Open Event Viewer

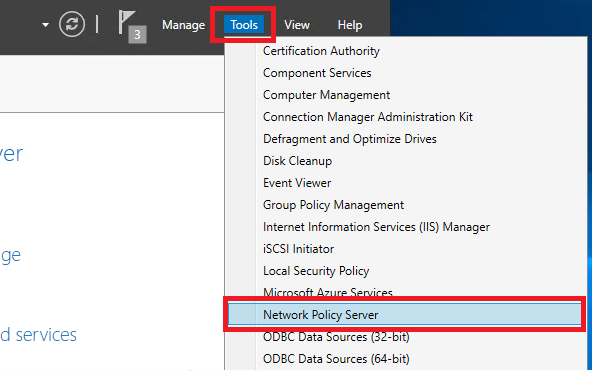[x=297, y=183]
